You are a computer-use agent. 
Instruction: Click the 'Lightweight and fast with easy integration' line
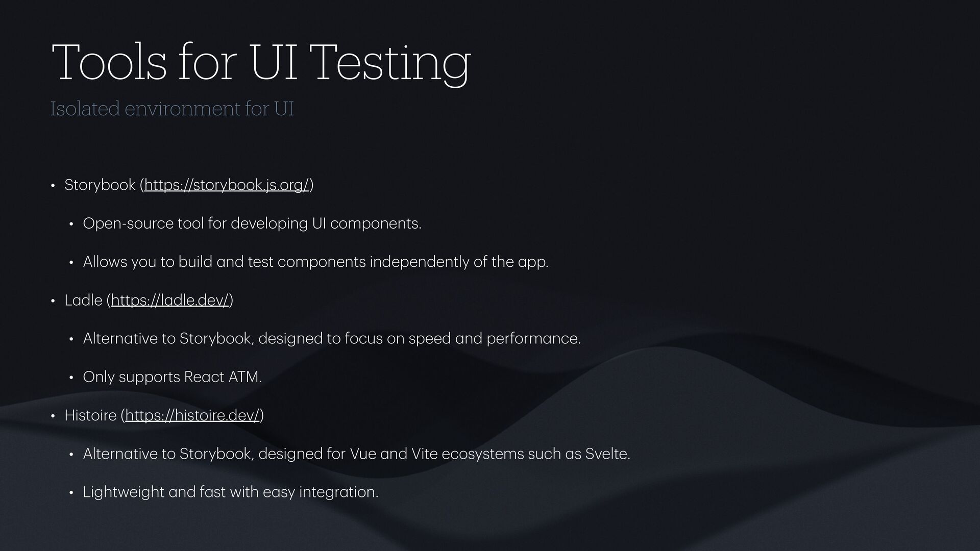[231, 492]
